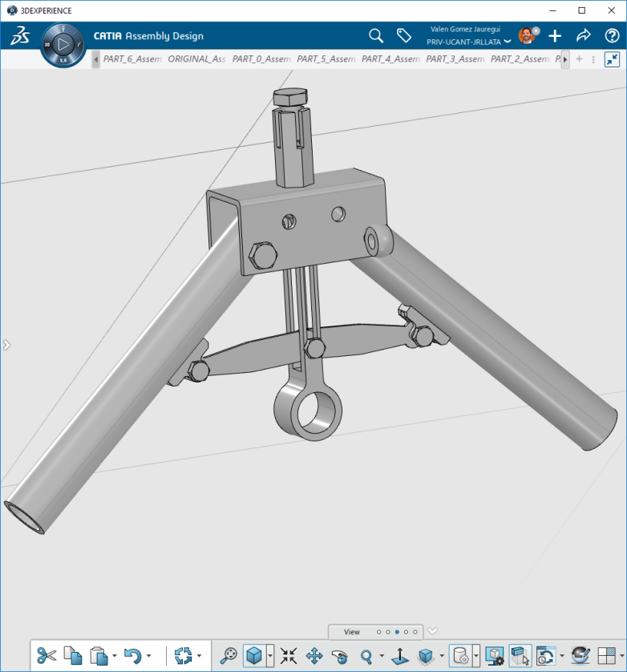Select the second action bar section dot
This screenshot has height=672, width=627.
[x=388, y=632]
